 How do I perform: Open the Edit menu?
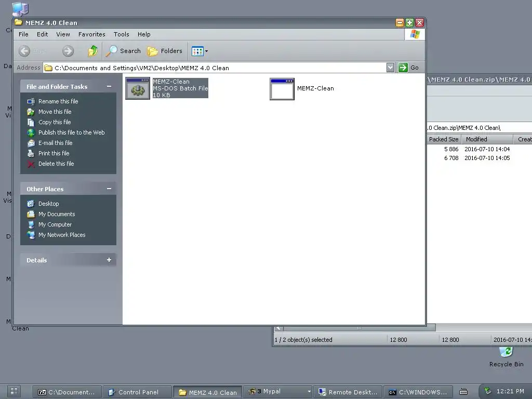coord(43,34)
